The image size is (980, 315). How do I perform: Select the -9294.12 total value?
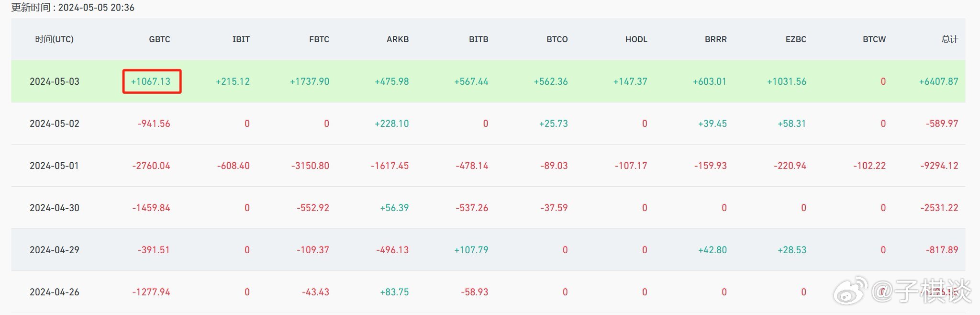click(939, 166)
